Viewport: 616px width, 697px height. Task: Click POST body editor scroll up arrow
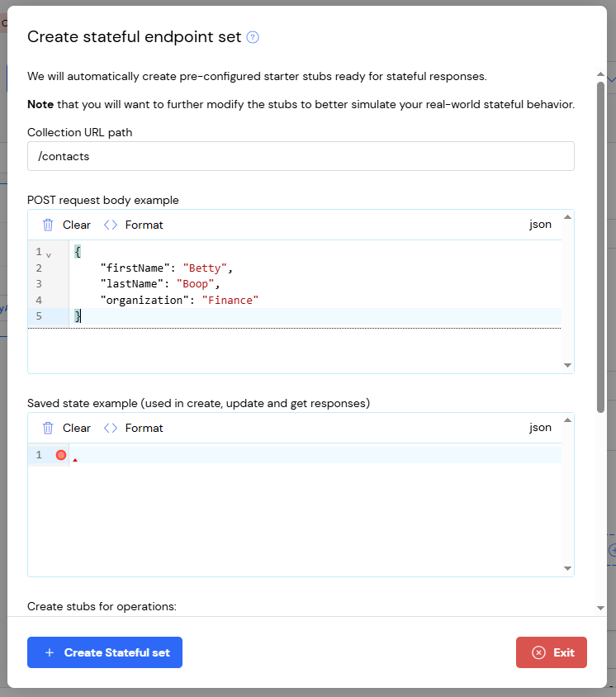[567, 217]
